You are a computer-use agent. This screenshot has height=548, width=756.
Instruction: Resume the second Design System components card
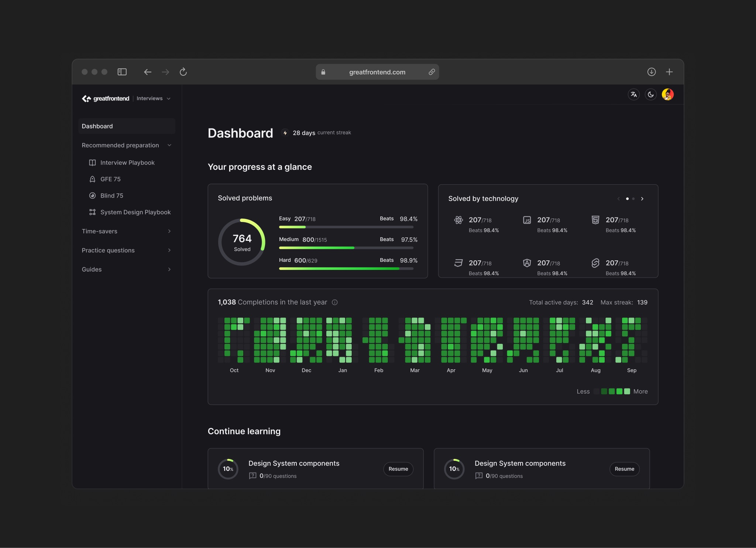625,469
